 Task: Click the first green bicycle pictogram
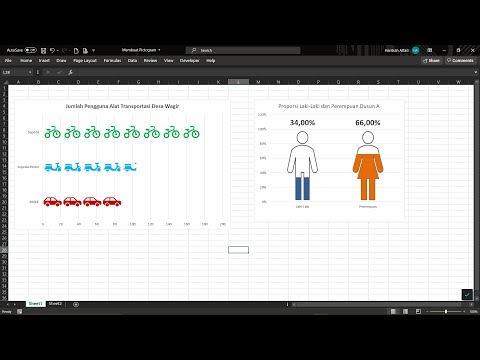pos(53,132)
